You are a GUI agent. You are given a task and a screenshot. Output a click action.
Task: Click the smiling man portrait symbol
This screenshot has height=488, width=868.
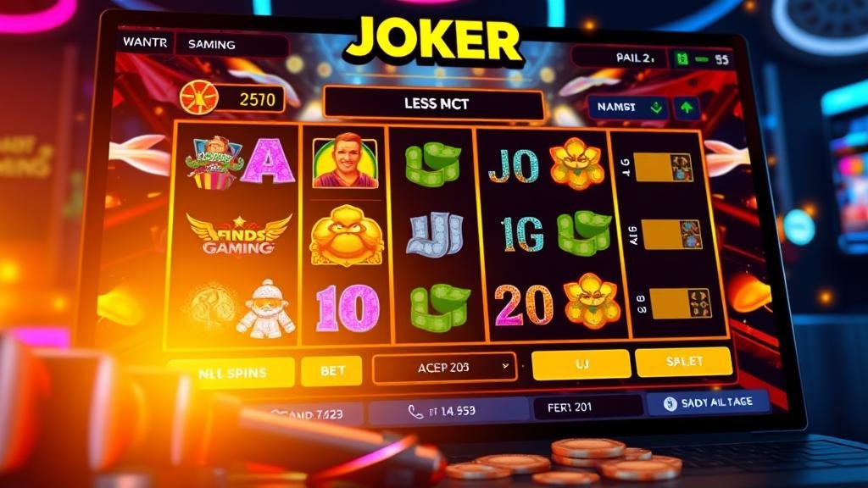(345, 162)
